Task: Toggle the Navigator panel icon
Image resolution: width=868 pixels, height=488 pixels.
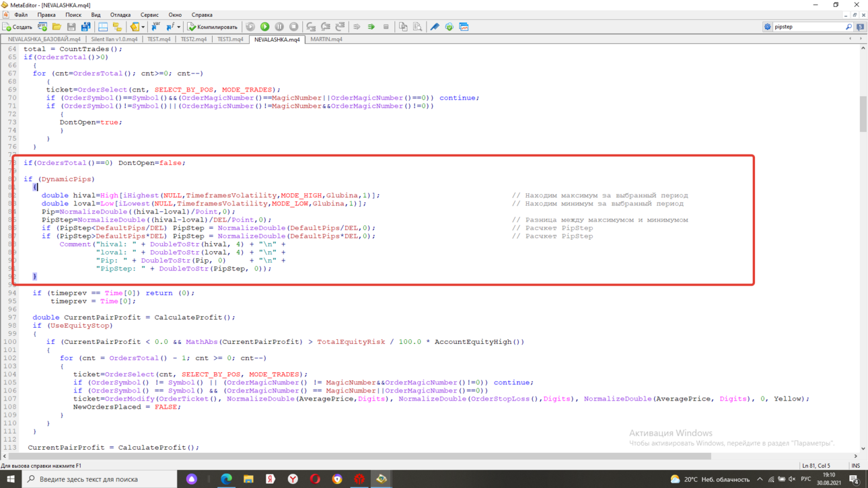Action: click(103, 27)
